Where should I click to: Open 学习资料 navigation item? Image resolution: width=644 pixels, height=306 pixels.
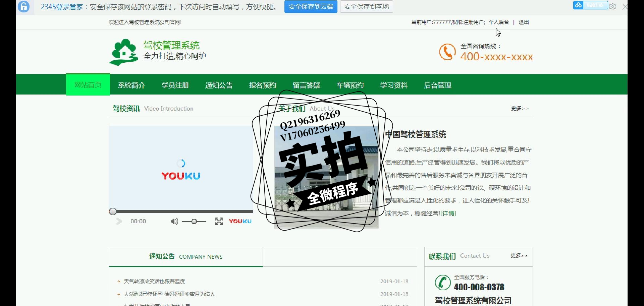coord(394,85)
